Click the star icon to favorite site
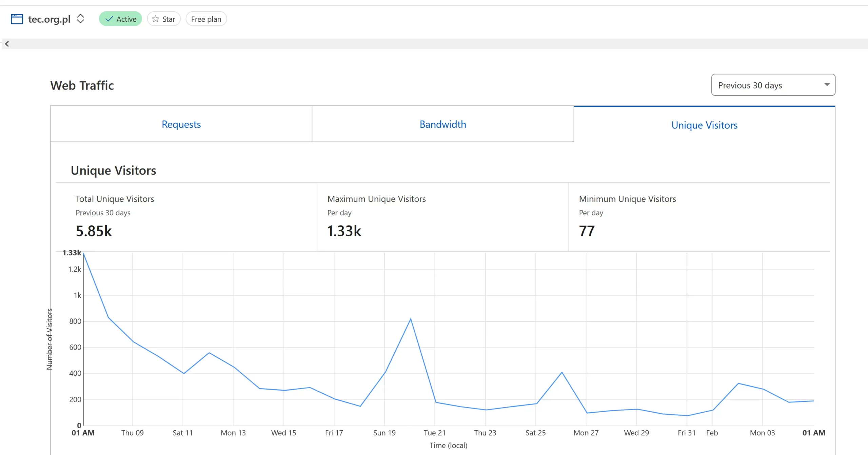 point(156,19)
